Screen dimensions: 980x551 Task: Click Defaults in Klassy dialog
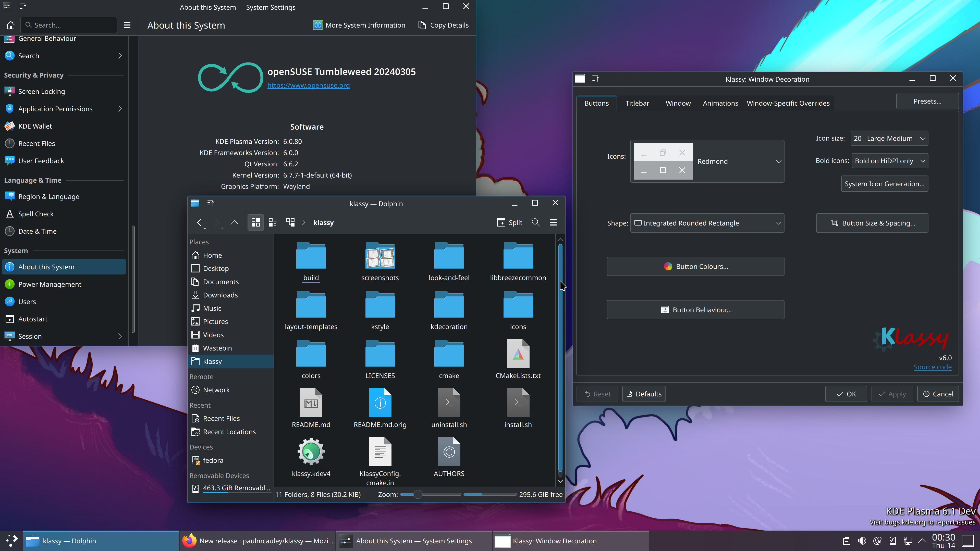click(x=644, y=394)
